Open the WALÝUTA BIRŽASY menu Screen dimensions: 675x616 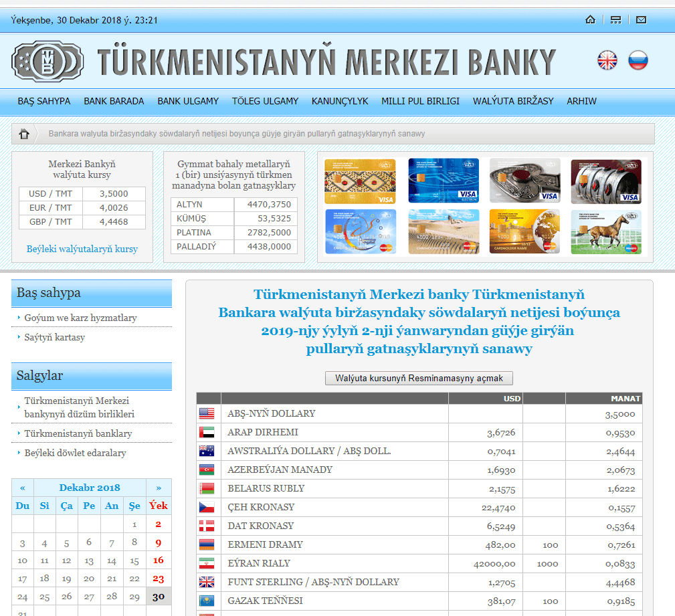coord(513,101)
